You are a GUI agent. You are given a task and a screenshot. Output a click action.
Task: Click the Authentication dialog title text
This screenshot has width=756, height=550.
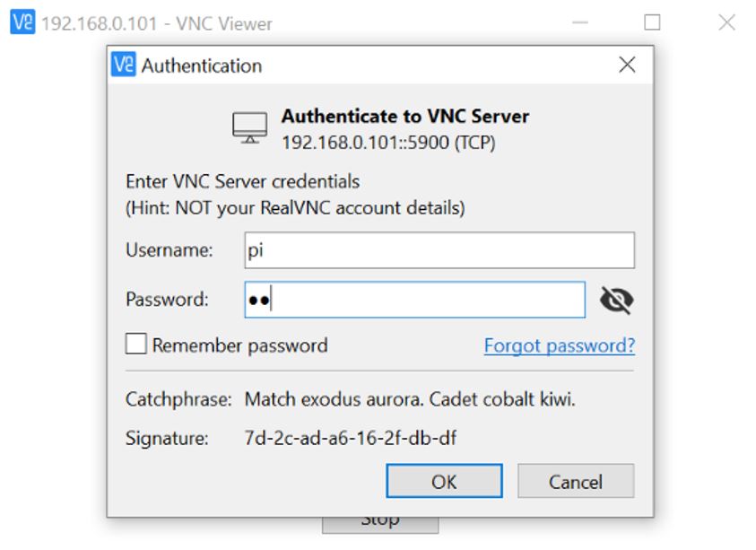[x=202, y=65]
